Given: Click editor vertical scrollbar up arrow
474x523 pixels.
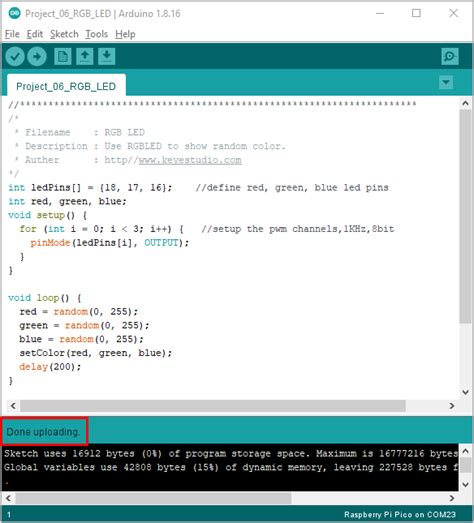Looking at the screenshot, I should click(465, 103).
